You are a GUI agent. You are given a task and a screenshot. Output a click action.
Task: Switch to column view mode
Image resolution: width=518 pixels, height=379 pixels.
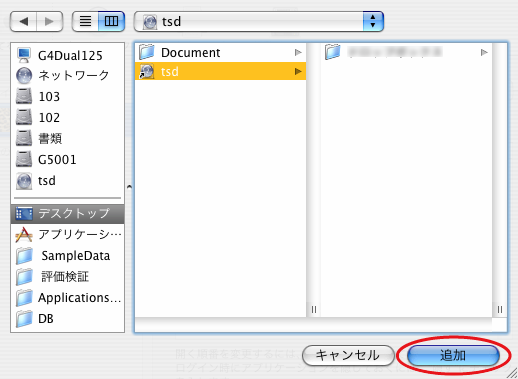pos(111,21)
